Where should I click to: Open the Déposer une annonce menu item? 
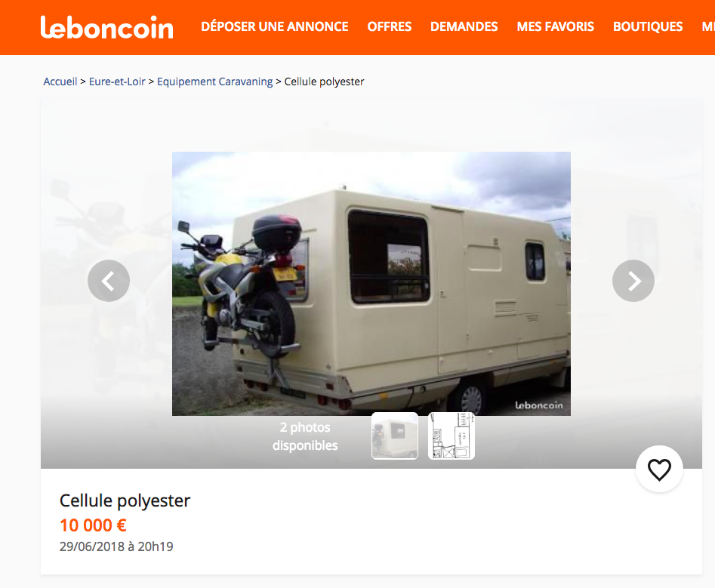(x=275, y=27)
